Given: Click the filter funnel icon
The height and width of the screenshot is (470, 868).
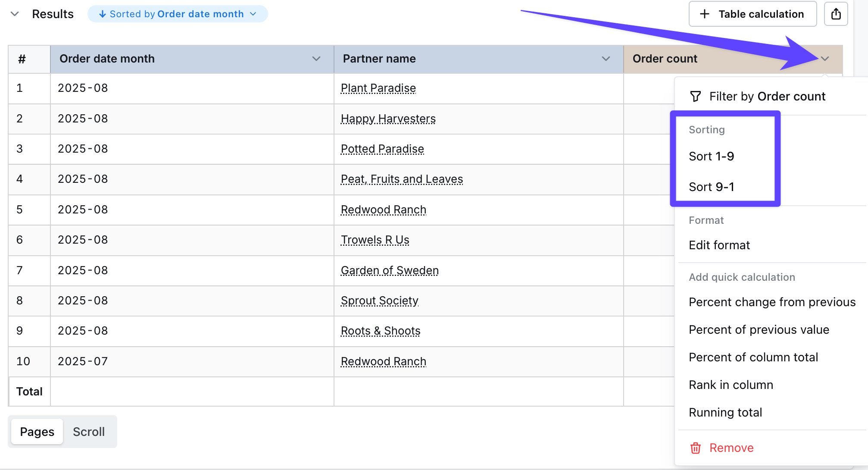Looking at the screenshot, I should pyautogui.click(x=695, y=96).
